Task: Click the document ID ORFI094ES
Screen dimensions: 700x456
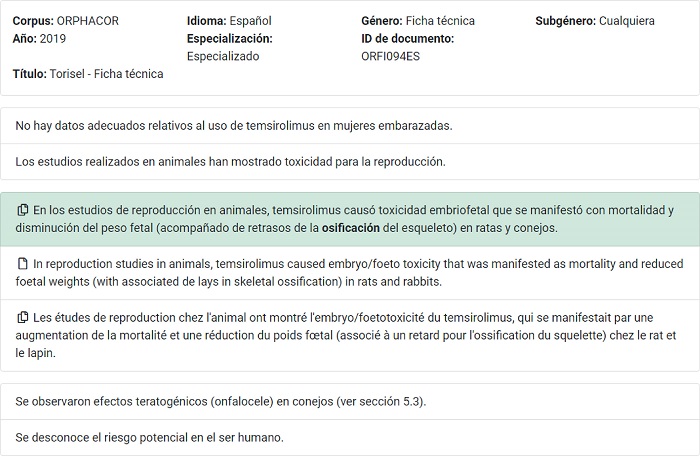Action: pyautogui.click(x=391, y=56)
